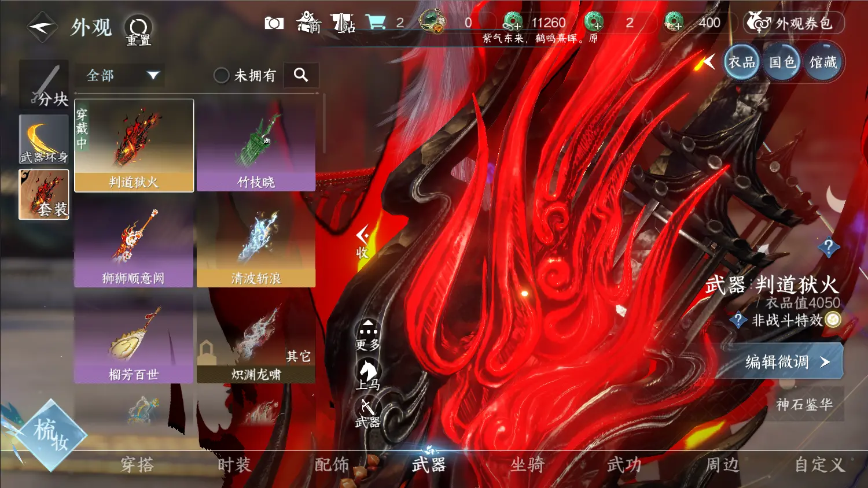Switch to the 自定义 tab

tap(819, 465)
